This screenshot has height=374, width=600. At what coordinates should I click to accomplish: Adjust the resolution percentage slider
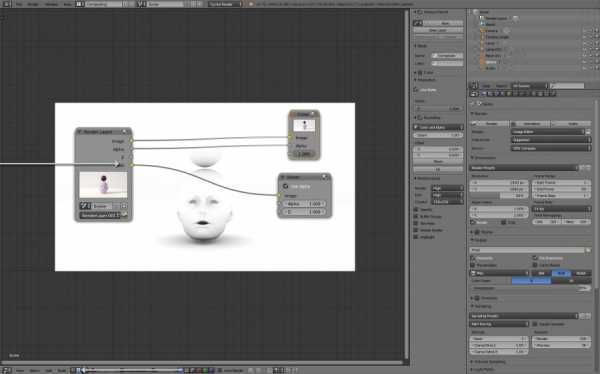pyautogui.click(x=499, y=196)
